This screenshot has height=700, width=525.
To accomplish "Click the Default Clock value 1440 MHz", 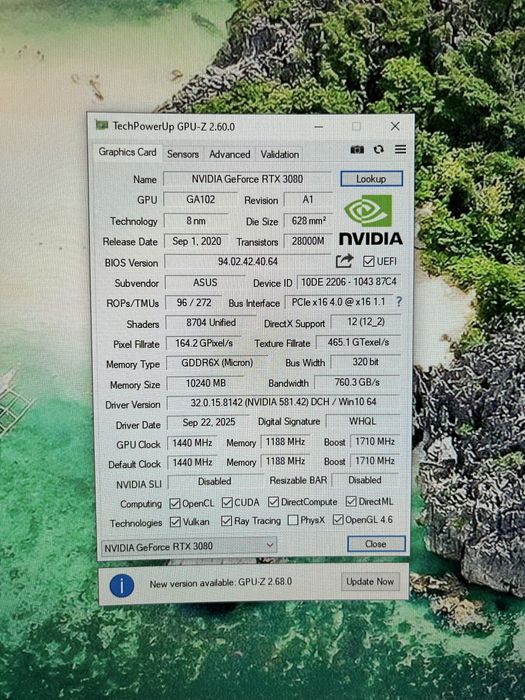I will 192,462.
